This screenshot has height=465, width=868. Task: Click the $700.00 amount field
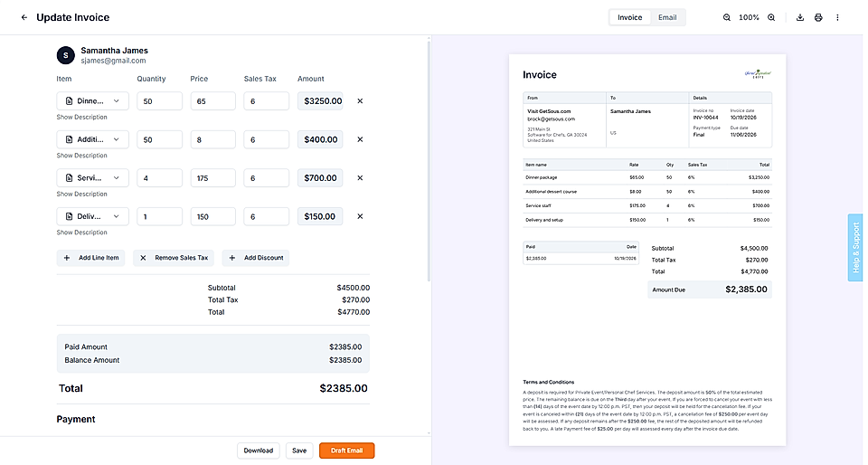pos(320,177)
